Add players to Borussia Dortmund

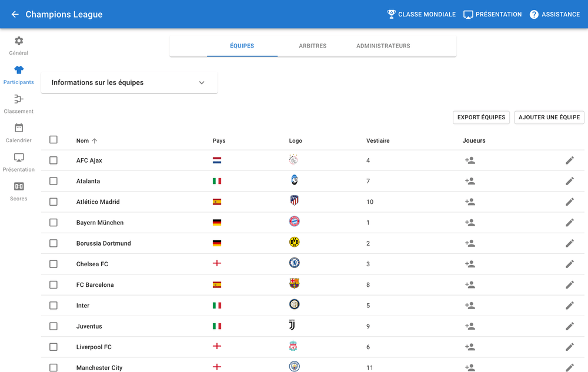(470, 243)
